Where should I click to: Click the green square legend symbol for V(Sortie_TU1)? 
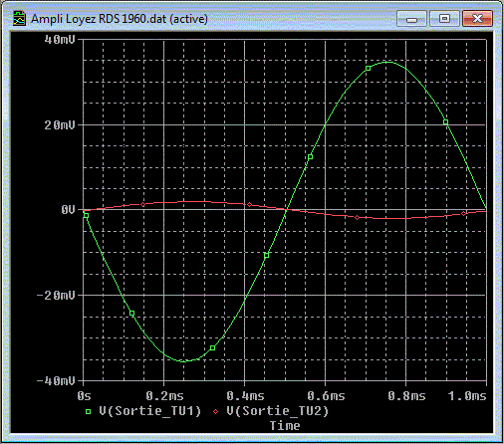pos(88,411)
